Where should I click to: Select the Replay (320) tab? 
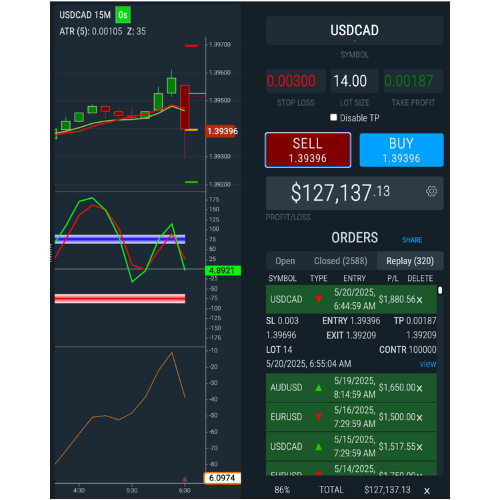[410, 261]
